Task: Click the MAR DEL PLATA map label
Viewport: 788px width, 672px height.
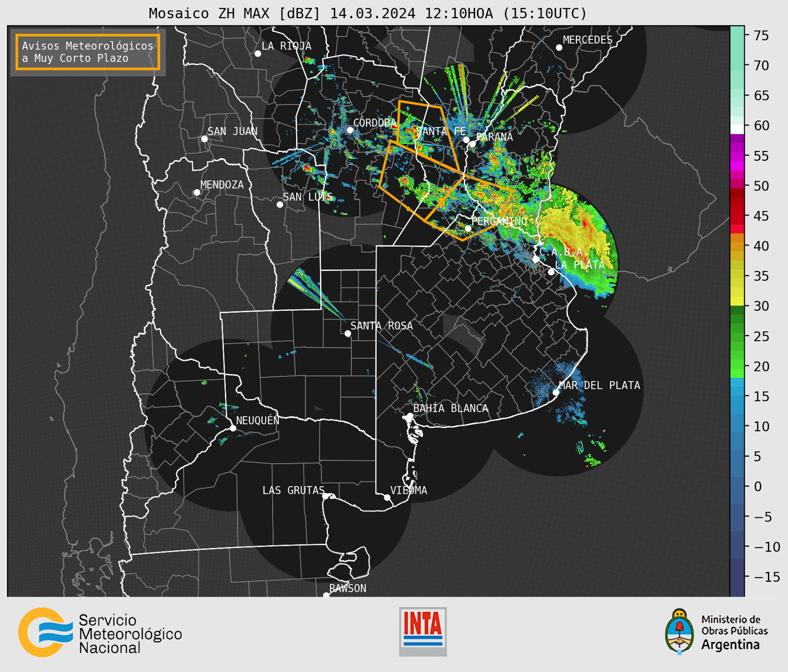Action: 600,386
